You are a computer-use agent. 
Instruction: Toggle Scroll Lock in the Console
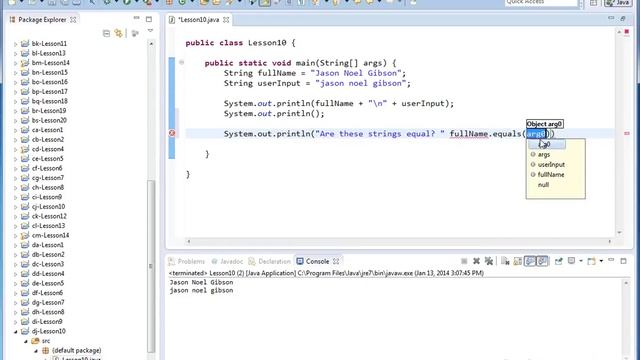click(518, 261)
